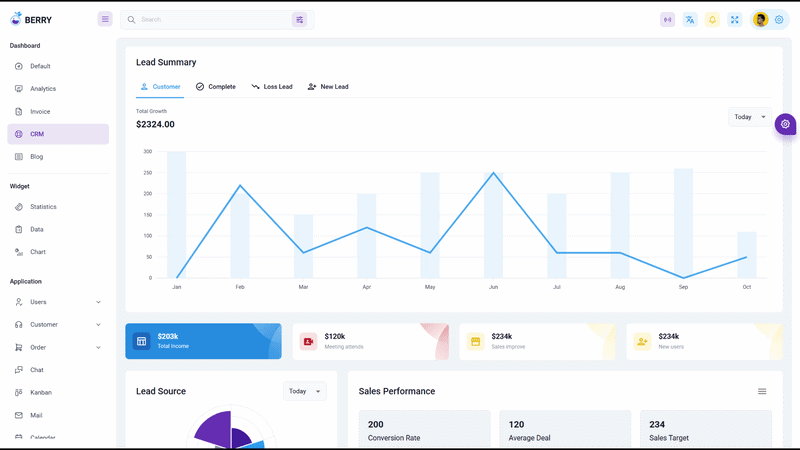Viewport: 800px width, 450px height.
Task: Click the Kanban sidebar icon
Action: click(19, 392)
